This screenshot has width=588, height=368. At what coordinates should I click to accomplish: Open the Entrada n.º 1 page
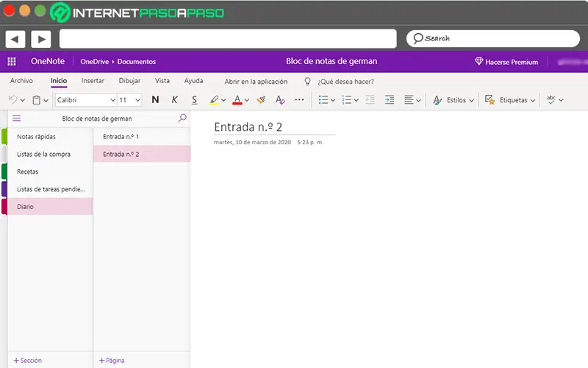[x=142, y=137]
